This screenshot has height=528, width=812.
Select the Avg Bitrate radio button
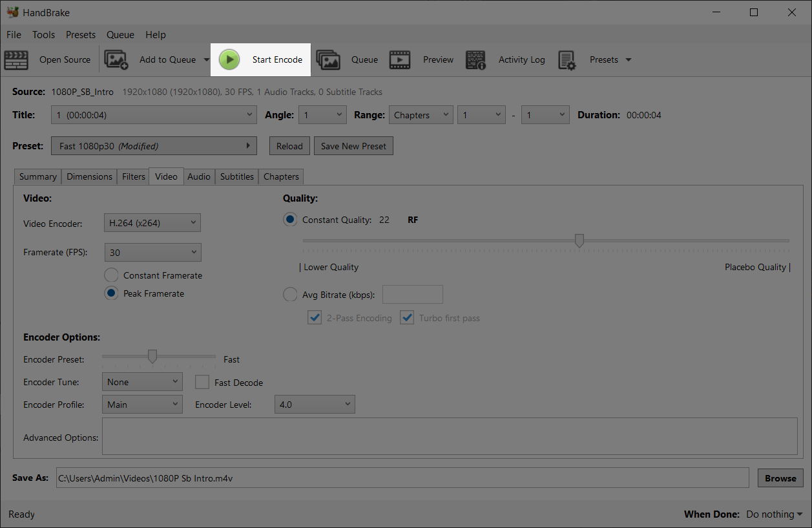pyautogui.click(x=290, y=295)
